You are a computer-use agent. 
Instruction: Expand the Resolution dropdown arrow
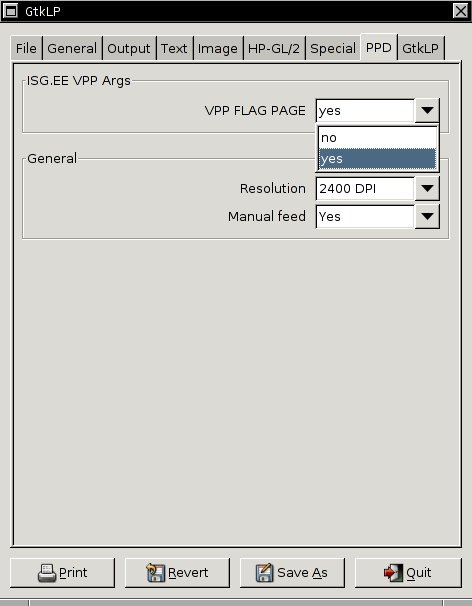[427, 189]
